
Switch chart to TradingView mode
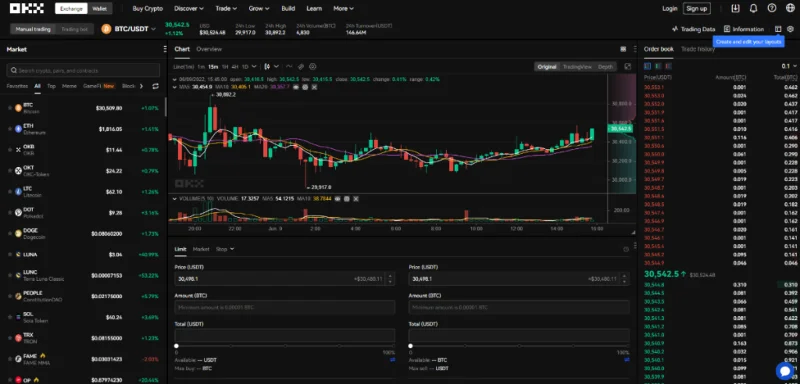577,67
